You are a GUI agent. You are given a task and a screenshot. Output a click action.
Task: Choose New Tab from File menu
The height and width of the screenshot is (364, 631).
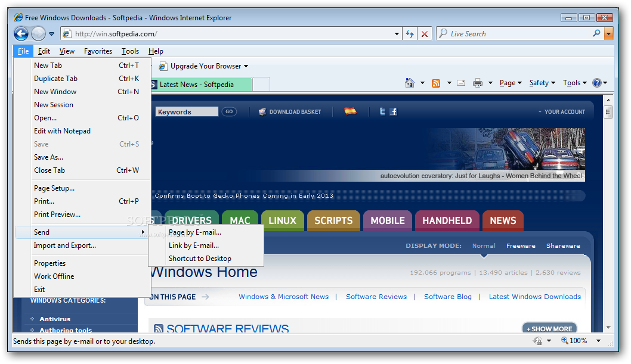click(82, 65)
